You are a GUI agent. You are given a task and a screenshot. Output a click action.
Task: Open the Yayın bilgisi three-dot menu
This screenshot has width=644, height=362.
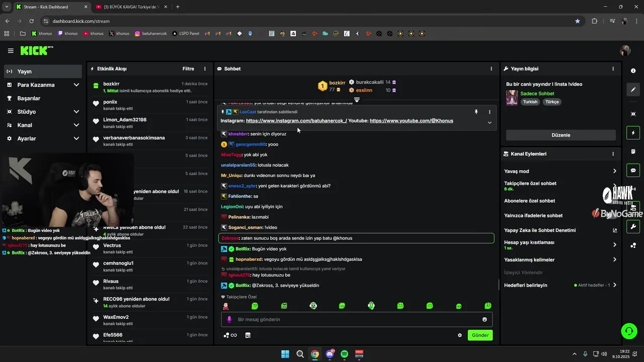613,69
